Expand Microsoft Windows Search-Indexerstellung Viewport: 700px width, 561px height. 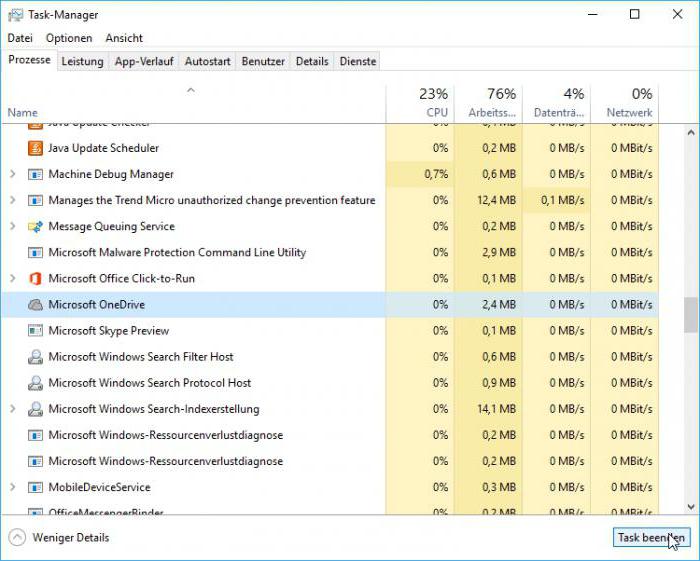[x=13, y=409]
